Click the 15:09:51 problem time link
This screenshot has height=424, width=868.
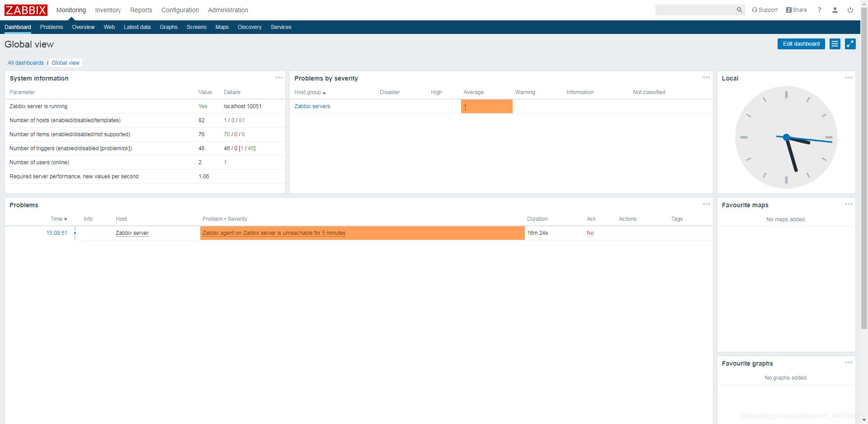pyautogui.click(x=57, y=233)
